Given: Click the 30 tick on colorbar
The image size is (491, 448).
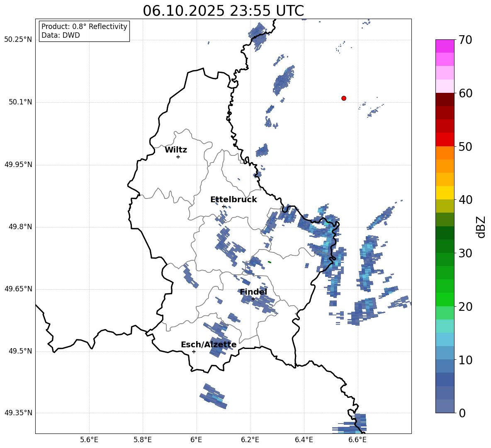Looking at the screenshot, I should pyautogui.click(x=465, y=253).
